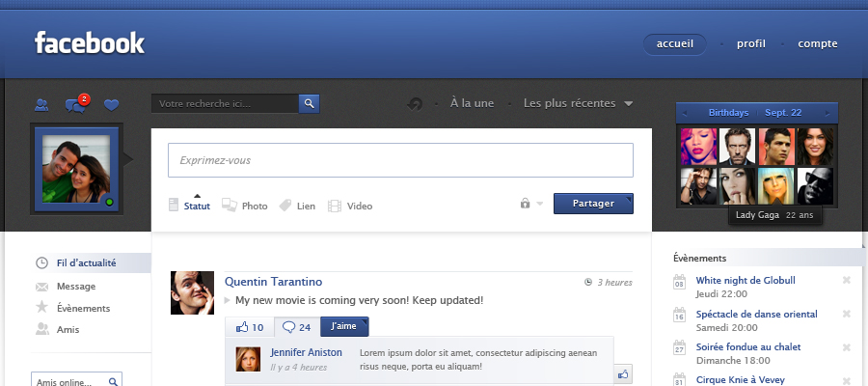The image size is (868, 386).
Task: Click the refresh arrow icon
Action: [415, 103]
